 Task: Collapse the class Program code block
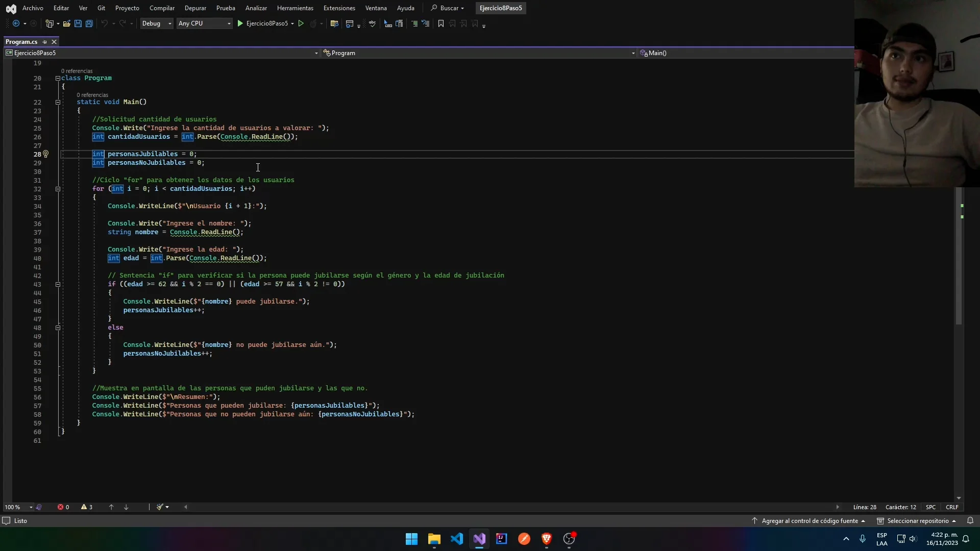[58, 78]
